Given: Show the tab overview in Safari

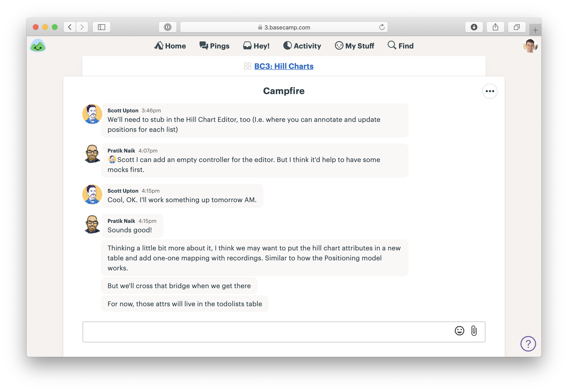Looking at the screenshot, I should coord(517,27).
